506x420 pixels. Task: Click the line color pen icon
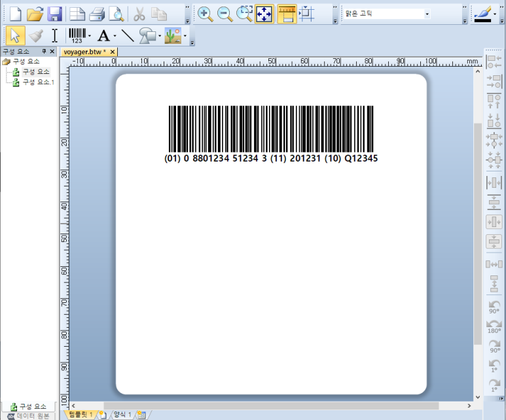point(483,14)
